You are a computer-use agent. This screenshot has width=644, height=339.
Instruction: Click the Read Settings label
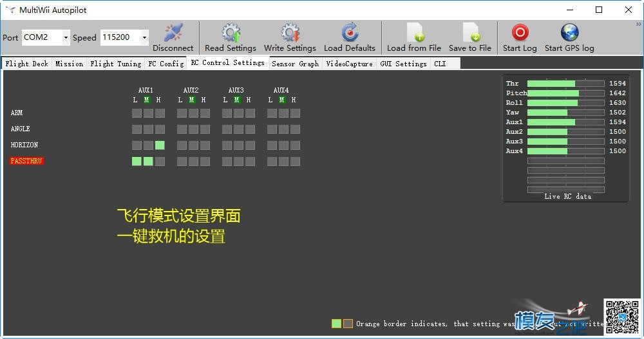(x=231, y=48)
